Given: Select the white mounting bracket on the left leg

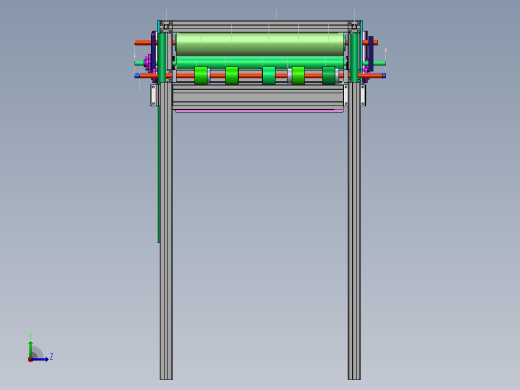Looking at the screenshot, I should 153,95.
